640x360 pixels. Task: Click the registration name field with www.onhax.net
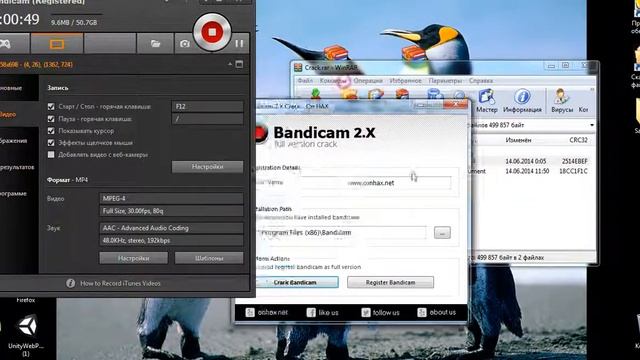tap(375, 183)
